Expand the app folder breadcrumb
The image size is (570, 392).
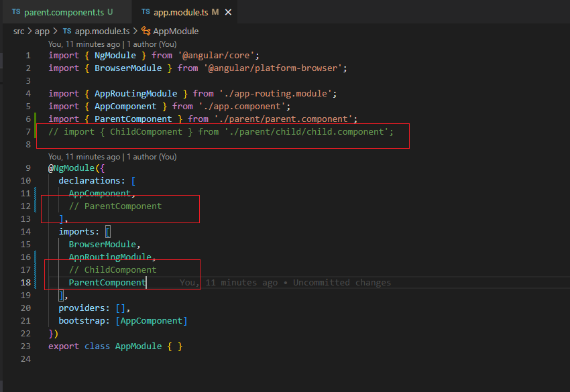pos(42,31)
